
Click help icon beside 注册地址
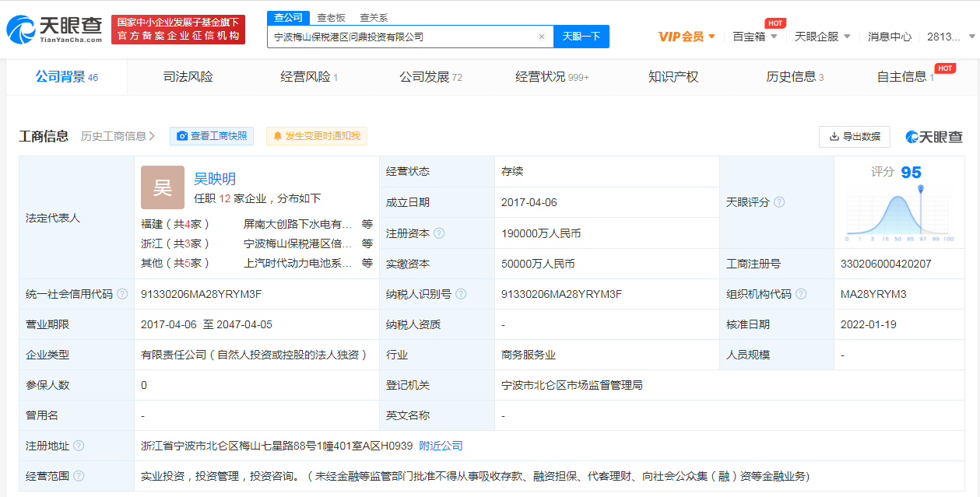pos(79,446)
